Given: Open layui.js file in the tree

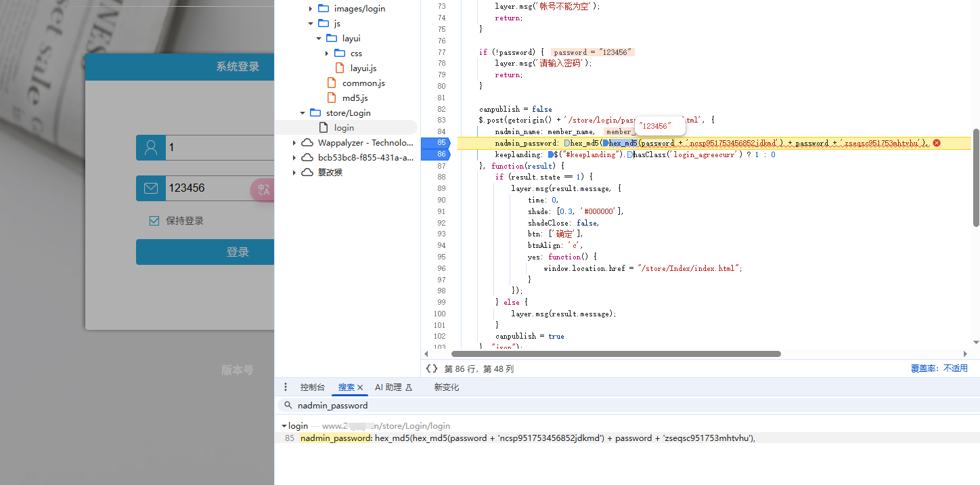Looking at the screenshot, I should [363, 68].
